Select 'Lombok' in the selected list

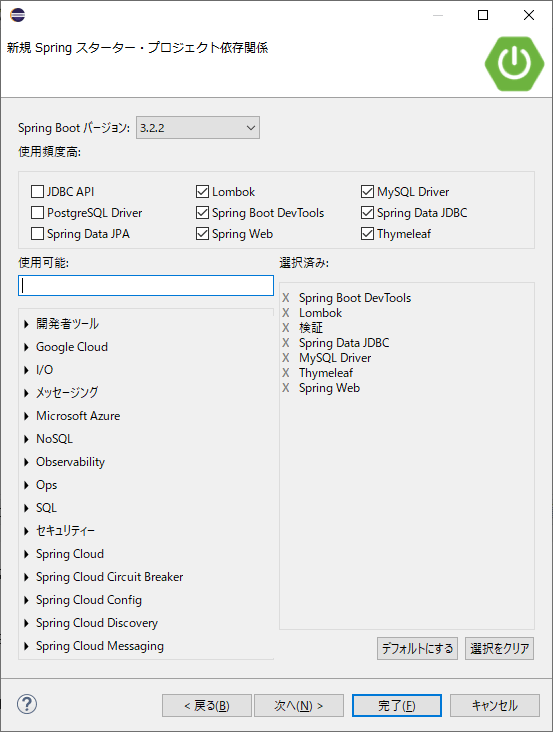pyautogui.click(x=321, y=313)
